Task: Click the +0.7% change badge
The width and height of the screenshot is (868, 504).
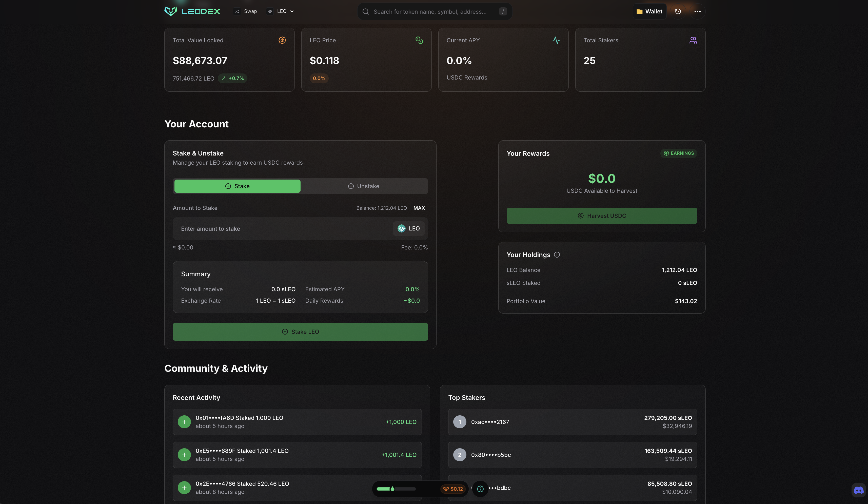Action: (x=232, y=78)
